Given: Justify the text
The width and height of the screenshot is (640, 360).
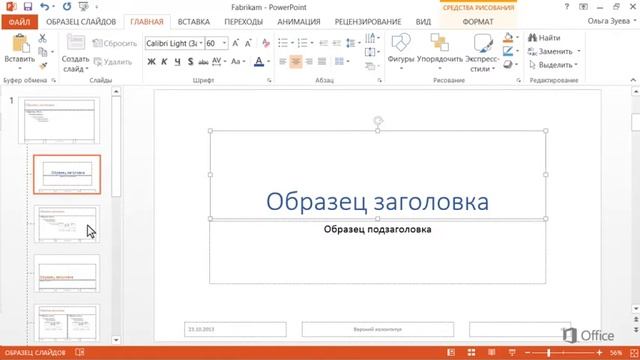Looking at the screenshot, I should pyautogui.click(x=322, y=62).
